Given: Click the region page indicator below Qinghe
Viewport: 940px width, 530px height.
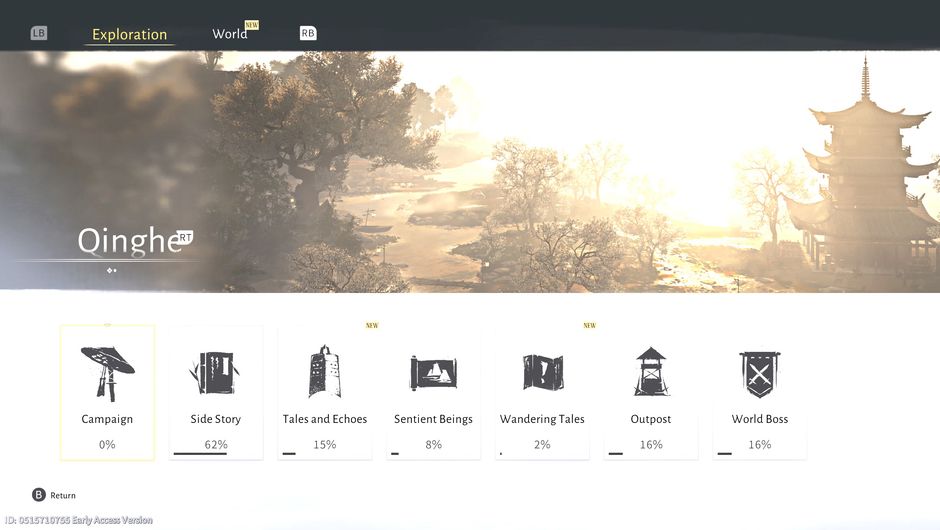Looking at the screenshot, I should [112, 270].
